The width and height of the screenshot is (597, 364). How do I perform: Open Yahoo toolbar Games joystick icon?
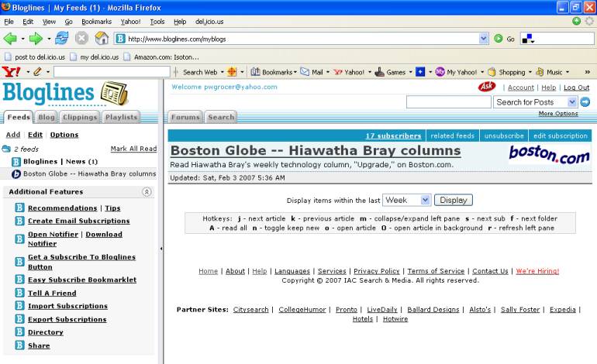pos(379,72)
